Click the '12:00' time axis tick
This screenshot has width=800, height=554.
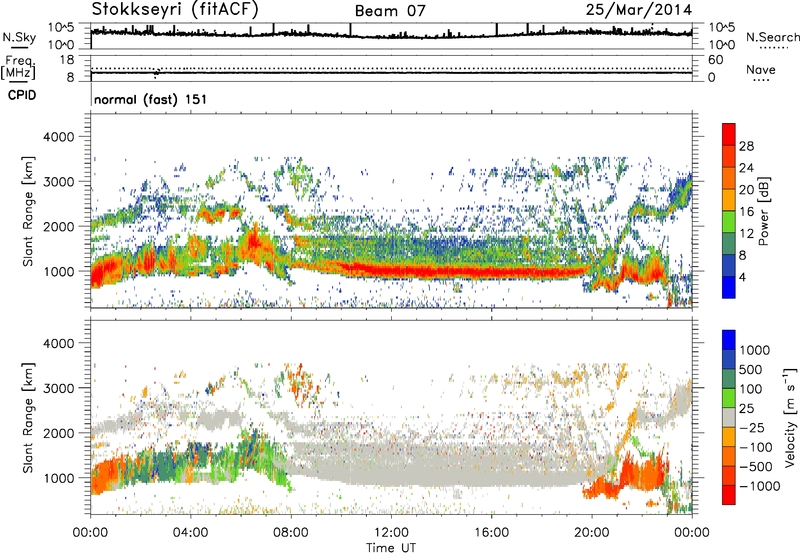pyautogui.click(x=391, y=533)
